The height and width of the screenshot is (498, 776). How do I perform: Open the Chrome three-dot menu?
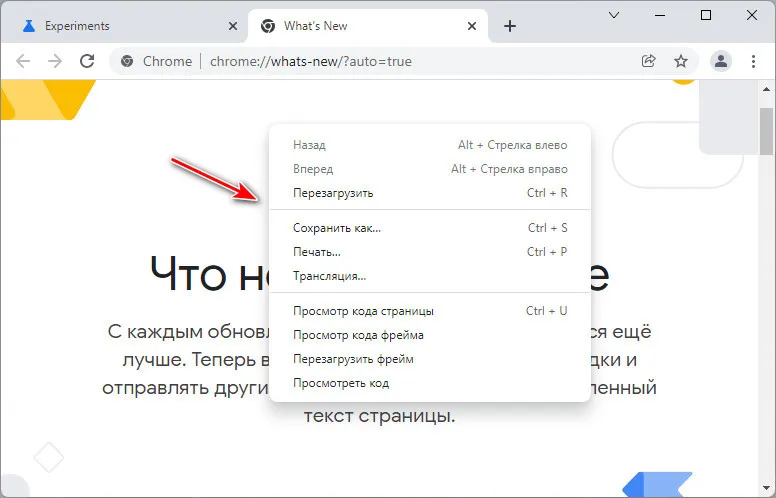tap(753, 61)
